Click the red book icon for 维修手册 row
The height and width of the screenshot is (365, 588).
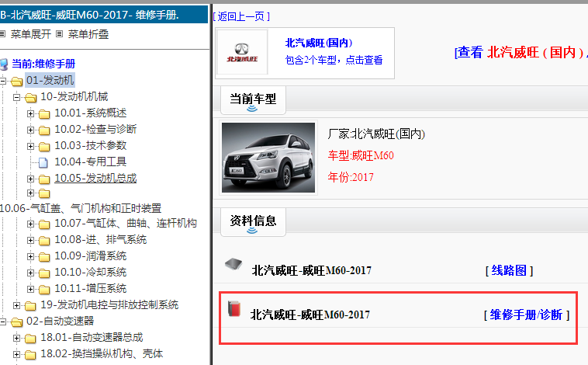234,308
